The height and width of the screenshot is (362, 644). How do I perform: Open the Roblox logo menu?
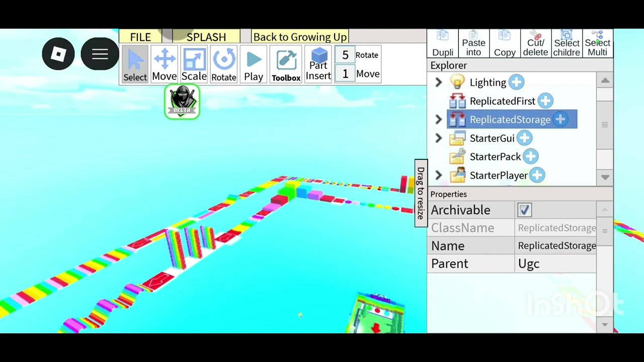[x=58, y=54]
